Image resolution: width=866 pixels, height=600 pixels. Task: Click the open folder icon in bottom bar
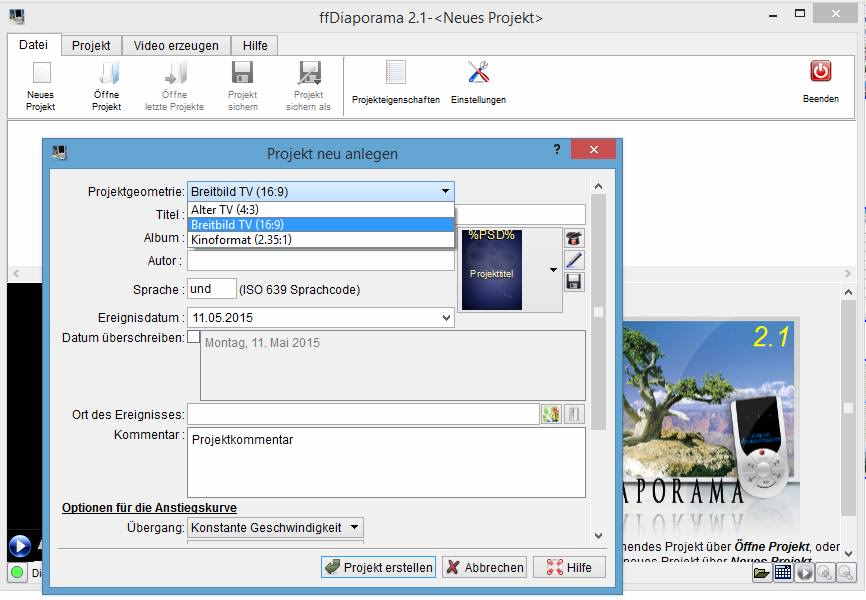(762, 573)
